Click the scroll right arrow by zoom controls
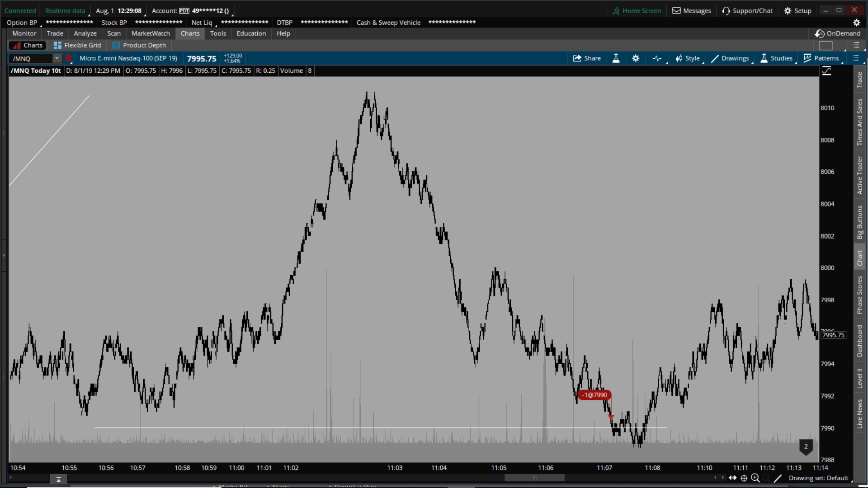 (723, 478)
